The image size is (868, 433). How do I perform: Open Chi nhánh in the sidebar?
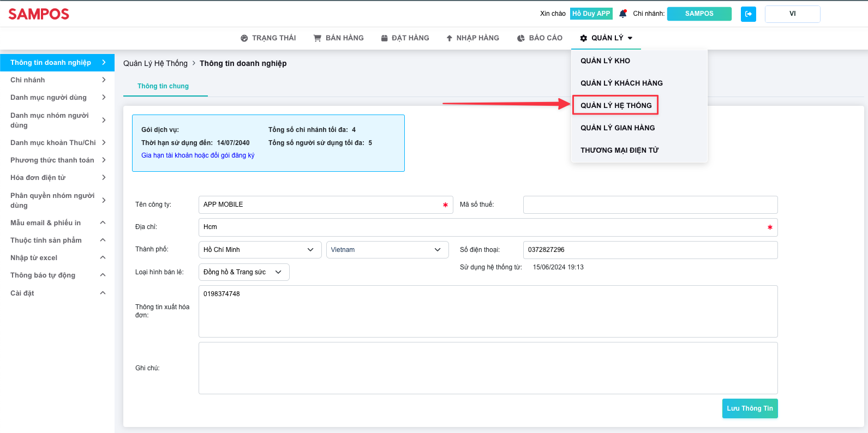[x=57, y=80]
